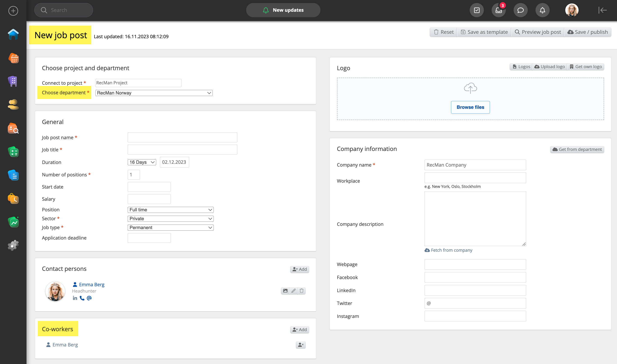Delete contact person Emma Berg
Screen dimensions: 617x364
pos(302,291)
